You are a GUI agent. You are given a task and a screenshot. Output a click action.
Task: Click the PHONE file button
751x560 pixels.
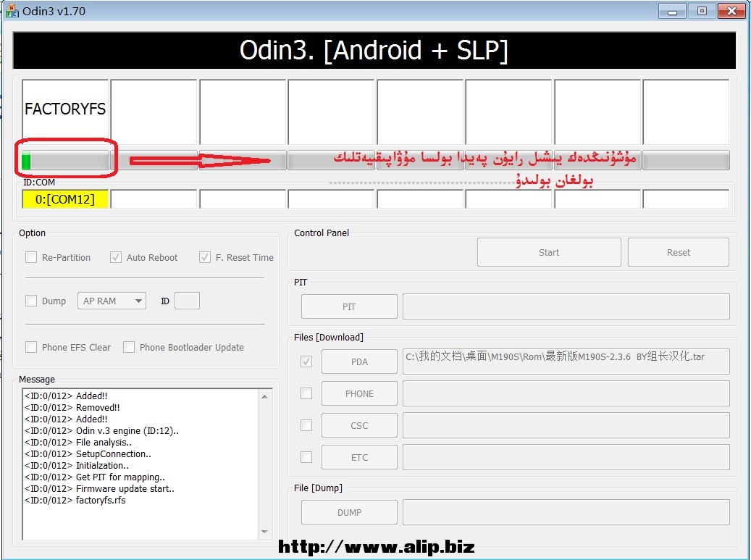point(359,394)
